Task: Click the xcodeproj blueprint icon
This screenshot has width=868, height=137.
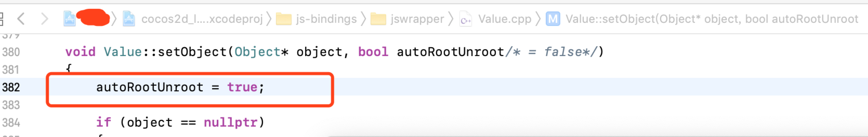Action: (x=129, y=18)
